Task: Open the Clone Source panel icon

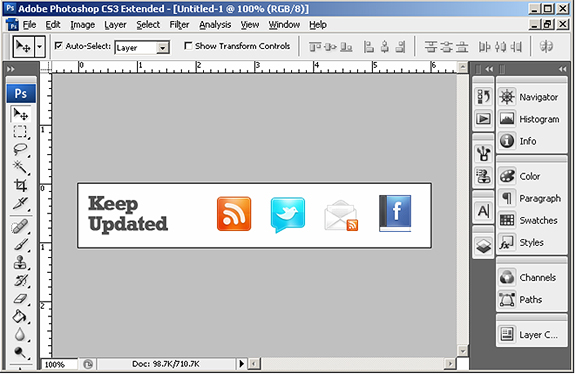Action: (483, 176)
